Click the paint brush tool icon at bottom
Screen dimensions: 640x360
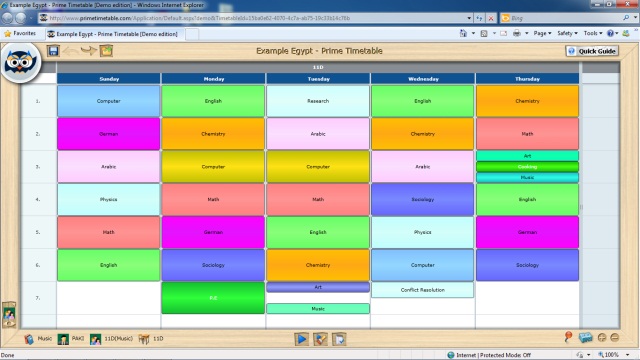(x=320, y=339)
